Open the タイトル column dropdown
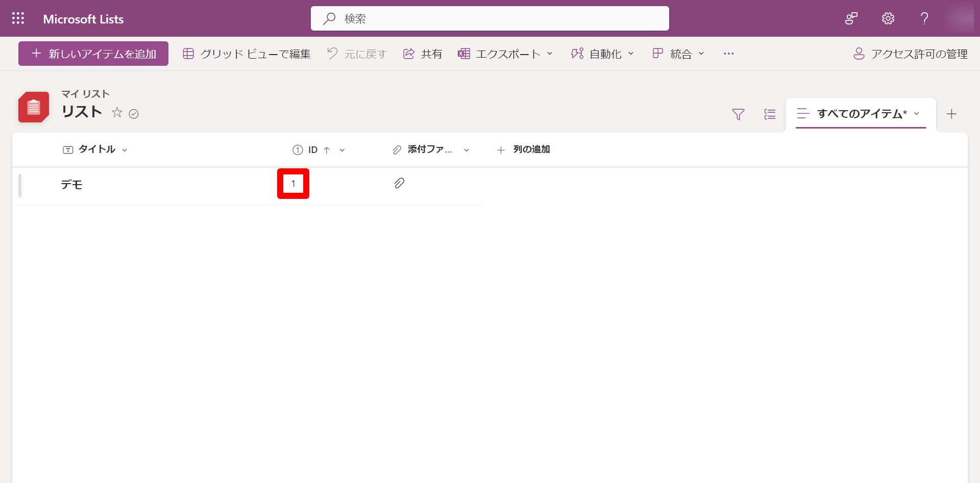Image resolution: width=980 pixels, height=483 pixels. [x=125, y=149]
